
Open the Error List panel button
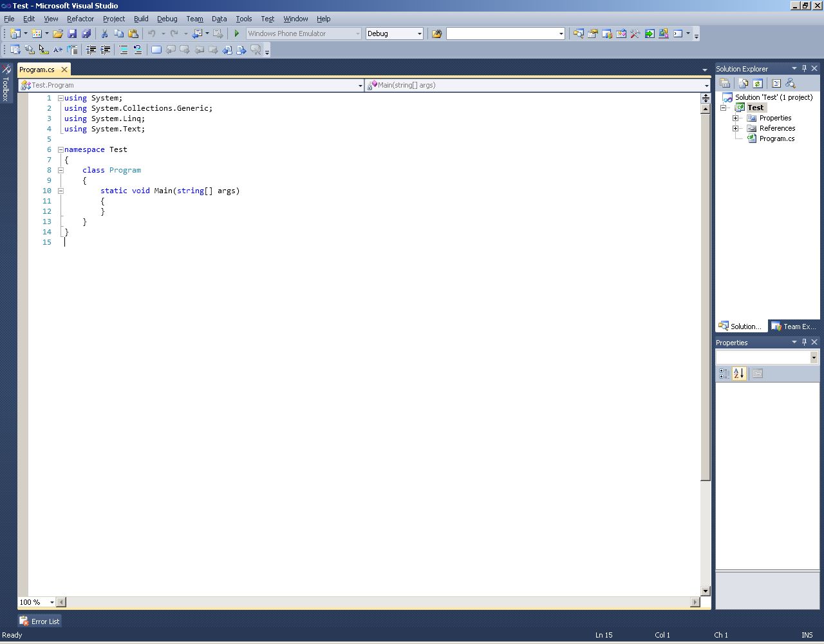tap(39, 621)
